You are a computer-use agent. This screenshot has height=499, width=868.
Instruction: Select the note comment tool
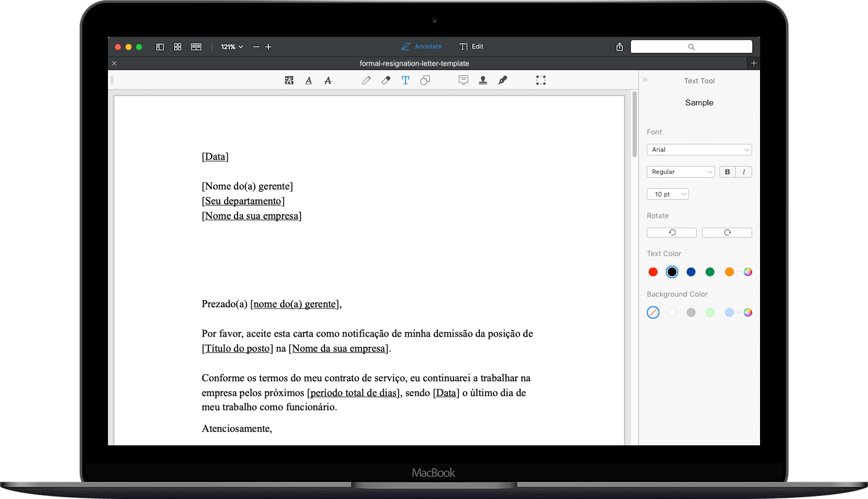pyautogui.click(x=463, y=80)
